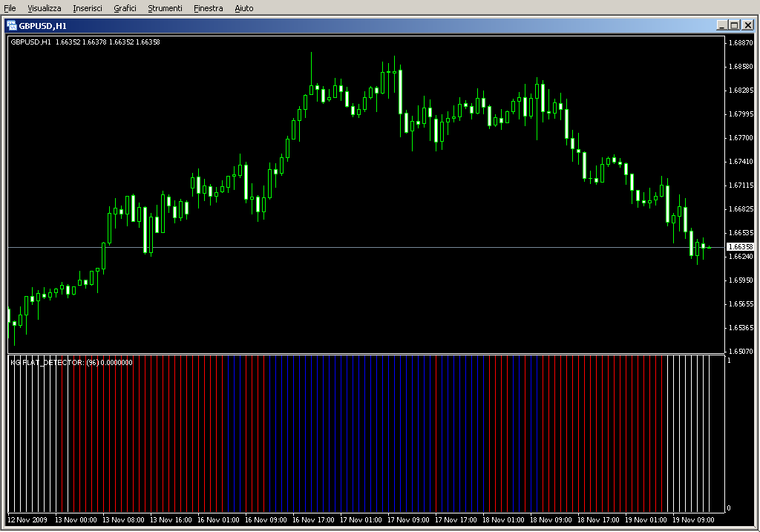760x532 pixels.
Task: Click the 1.65070 price scale value
Action: coord(741,351)
